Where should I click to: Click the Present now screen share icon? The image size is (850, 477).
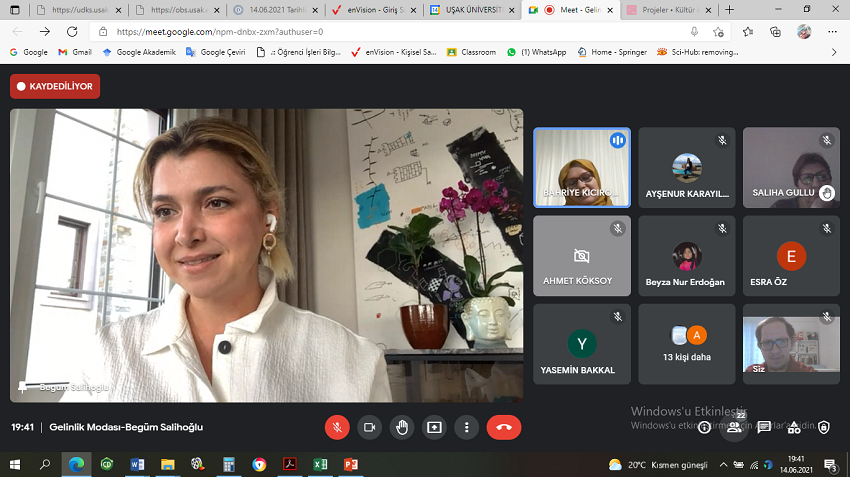coord(434,427)
